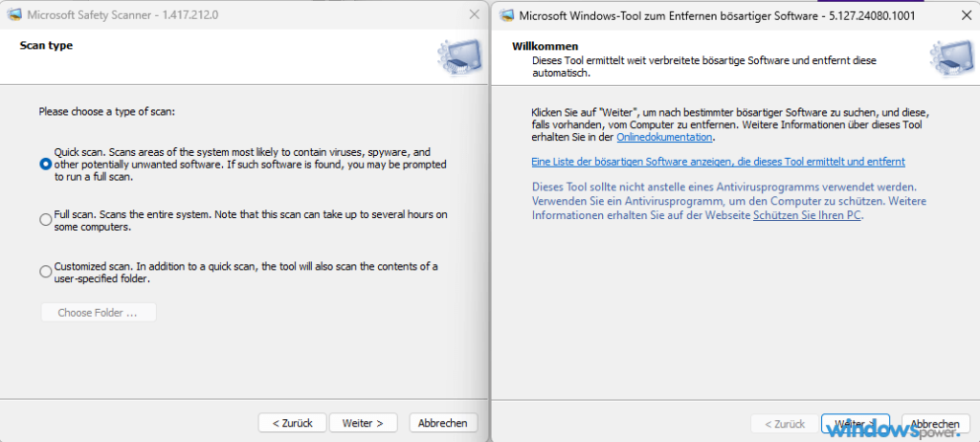Click the Customized scan description text

(x=246, y=273)
